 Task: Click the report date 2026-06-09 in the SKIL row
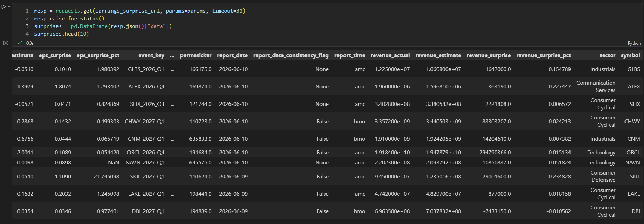pyautogui.click(x=233, y=177)
